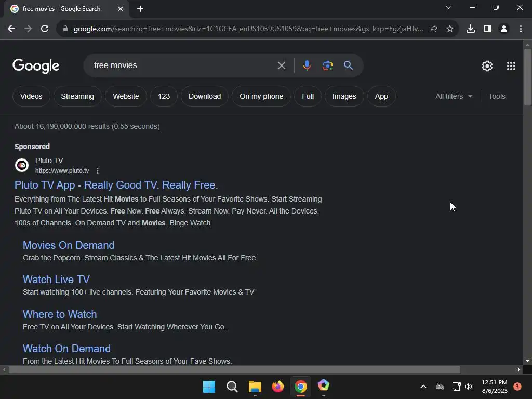Open the Google apps grid

click(511, 66)
